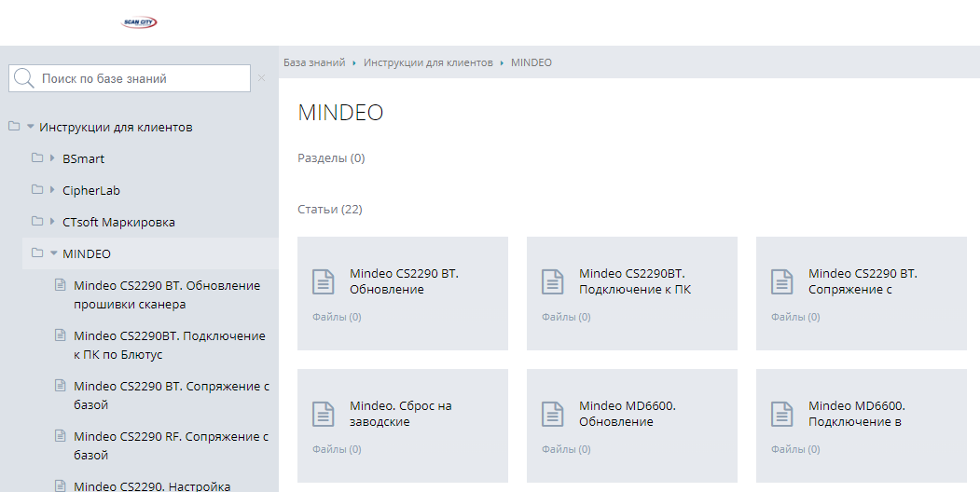The width and height of the screenshot is (980, 492).
Task: Click document icon on Сброс на заводские card
Action: pos(324,414)
